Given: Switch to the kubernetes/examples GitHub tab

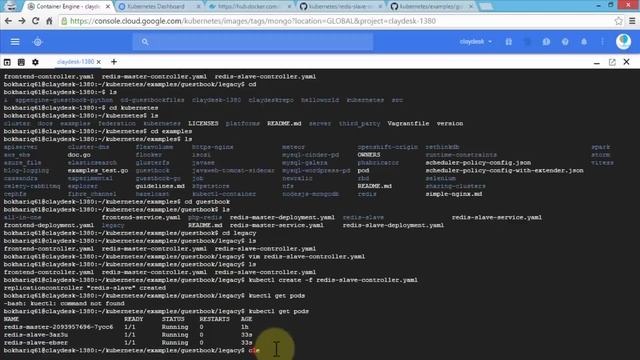Looking at the screenshot, I should pos(432,7).
